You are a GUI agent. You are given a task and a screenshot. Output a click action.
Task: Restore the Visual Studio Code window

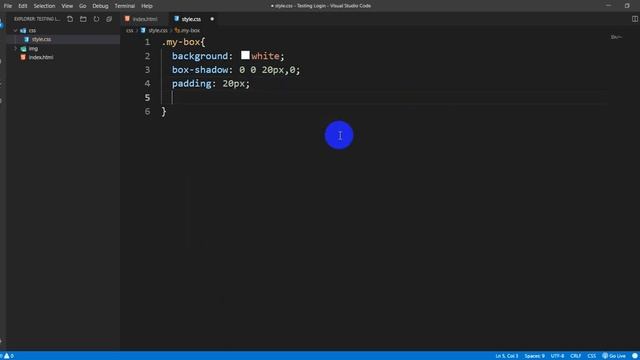click(x=627, y=6)
